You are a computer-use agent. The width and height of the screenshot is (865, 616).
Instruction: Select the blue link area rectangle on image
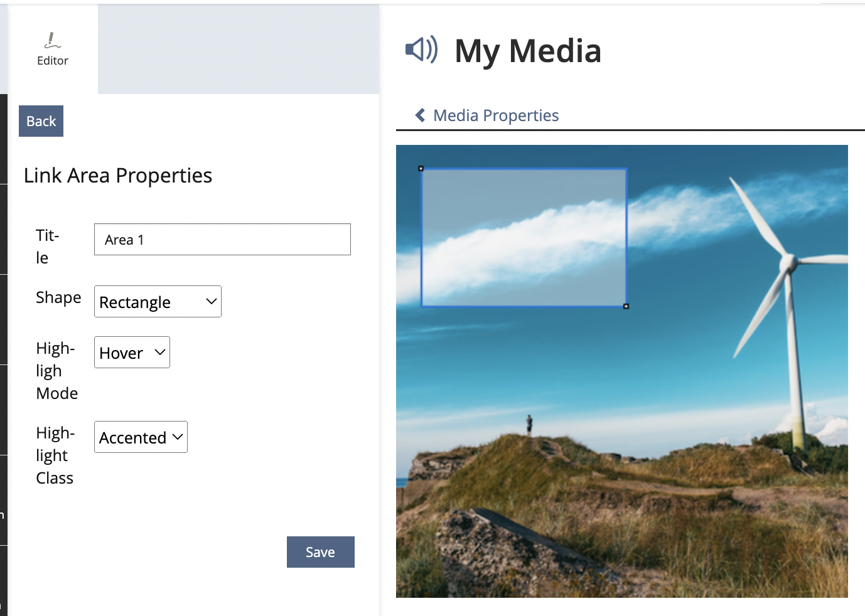coord(524,238)
